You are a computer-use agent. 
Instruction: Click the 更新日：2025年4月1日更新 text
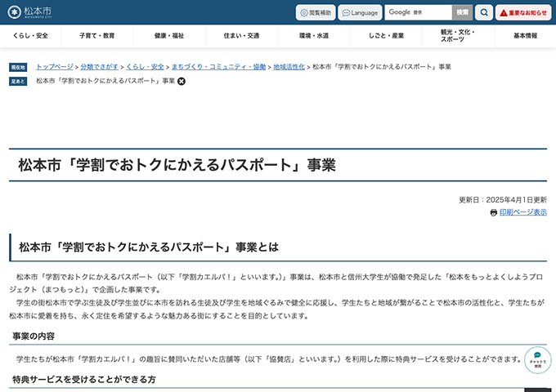503,200
